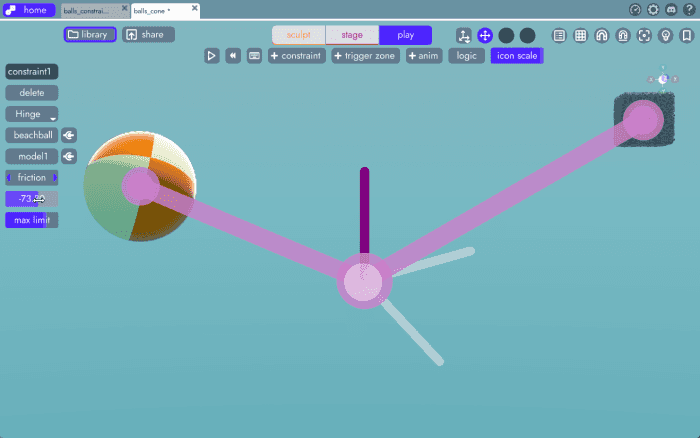Image resolution: width=700 pixels, height=438 pixels.
Task: Click the play simulation triangle icon
Action: click(212, 56)
